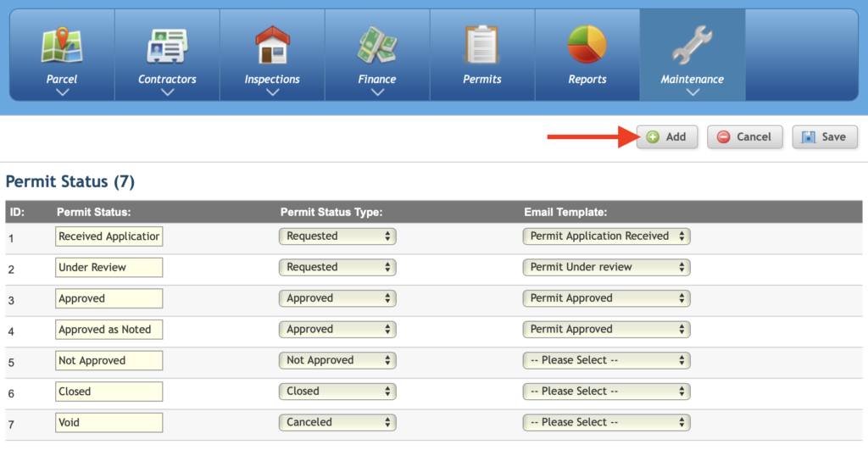Image resolution: width=868 pixels, height=450 pixels.
Task: Click the green plus Add icon
Action: click(653, 136)
